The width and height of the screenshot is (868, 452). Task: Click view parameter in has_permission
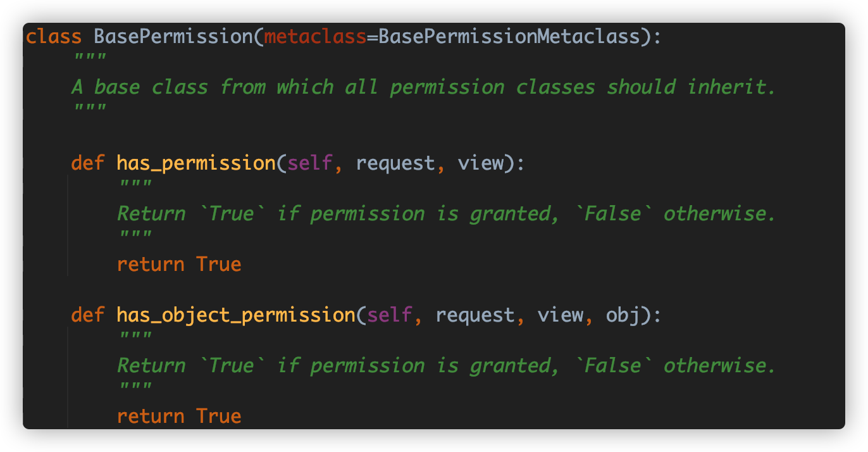coord(481,163)
